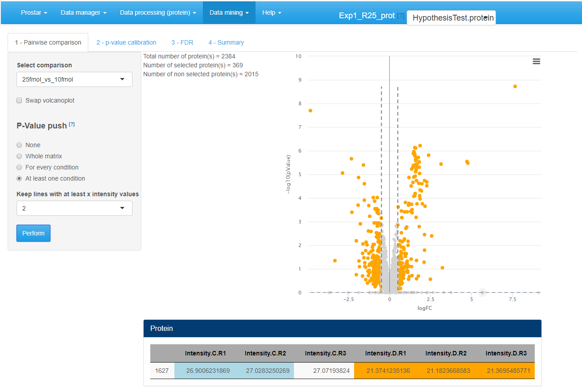
Task: Expand Data processing (protein) menu
Action: (x=157, y=12)
